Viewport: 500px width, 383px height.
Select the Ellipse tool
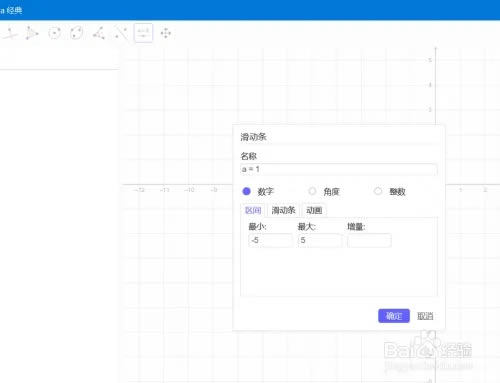tap(77, 33)
